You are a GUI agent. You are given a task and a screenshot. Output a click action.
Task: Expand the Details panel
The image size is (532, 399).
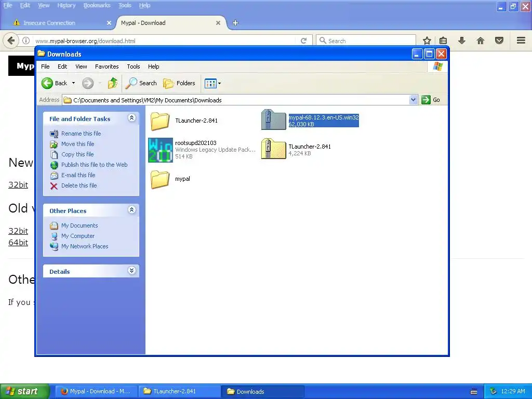(x=131, y=270)
